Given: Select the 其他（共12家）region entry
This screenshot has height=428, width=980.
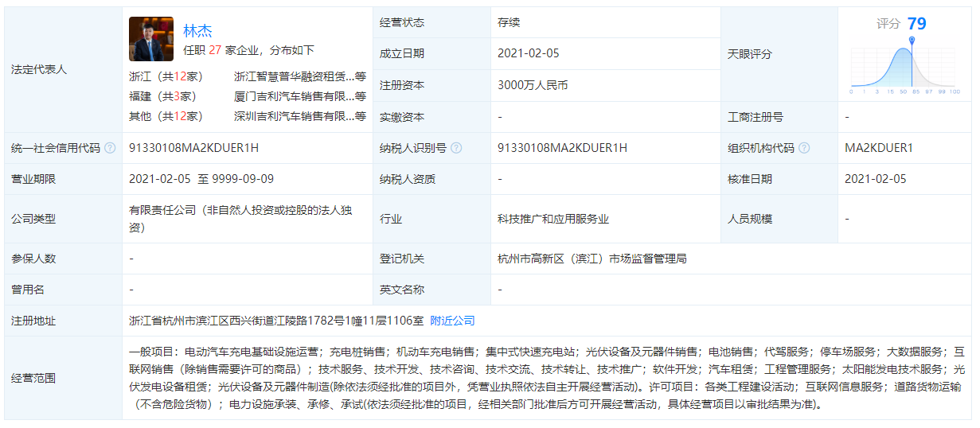Looking at the screenshot, I should [166, 116].
